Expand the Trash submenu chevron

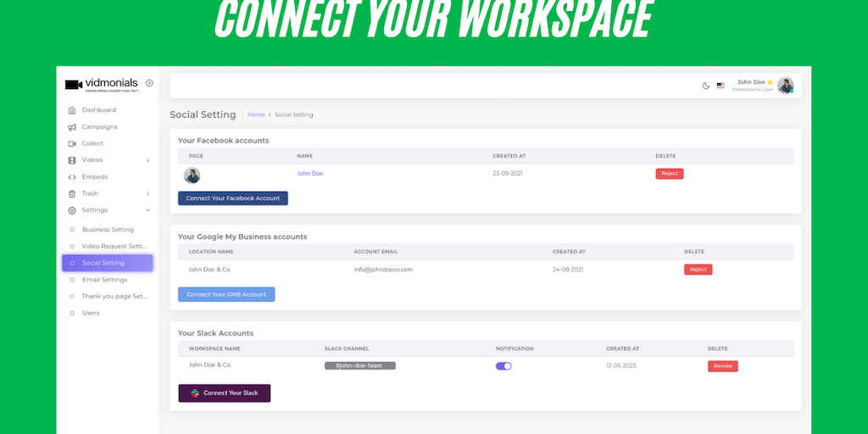click(147, 194)
